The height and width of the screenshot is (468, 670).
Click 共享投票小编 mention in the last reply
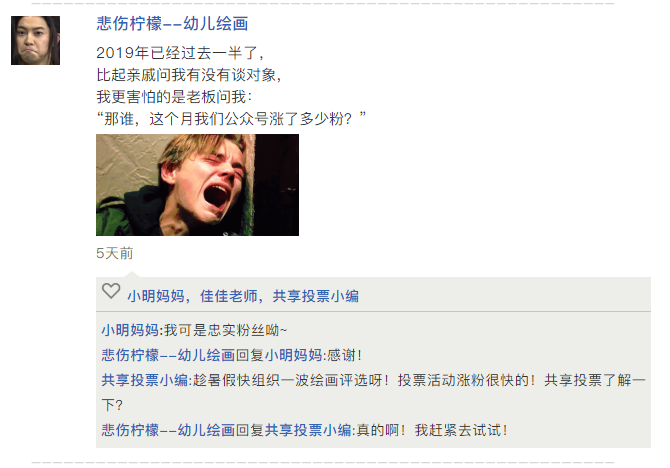[308, 430]
